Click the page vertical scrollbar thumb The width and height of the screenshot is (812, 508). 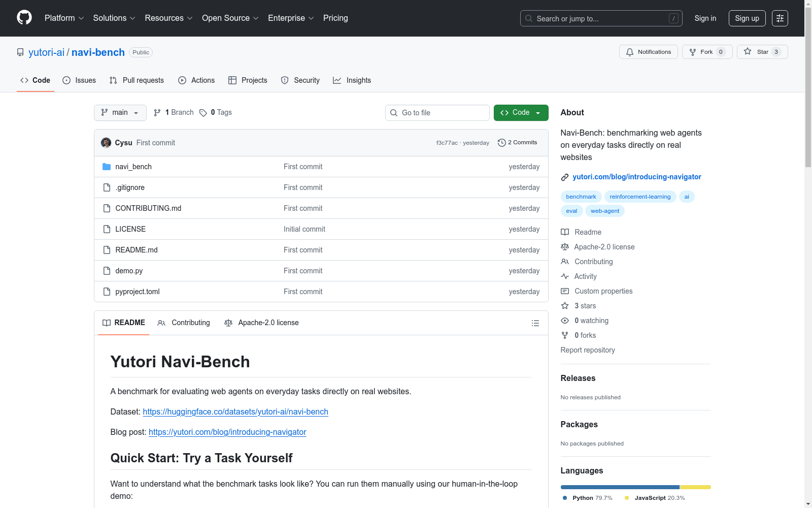[x=808, y=86]
